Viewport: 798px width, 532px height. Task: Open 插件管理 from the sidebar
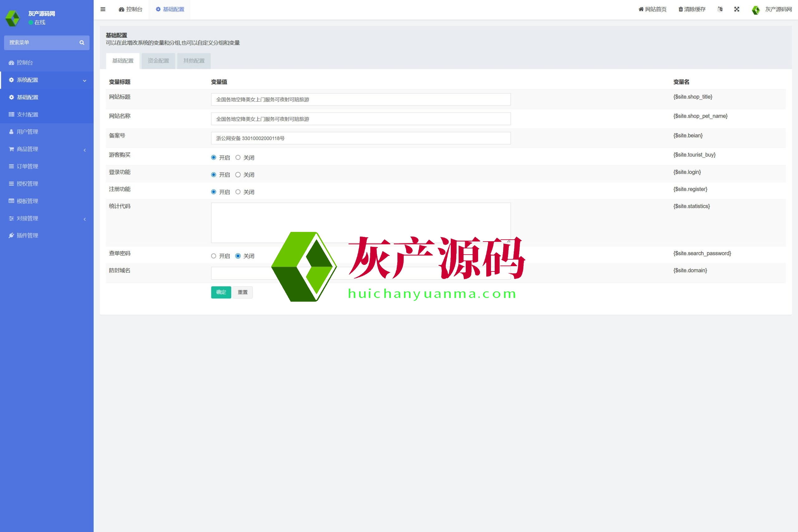(x=27, y=236)
